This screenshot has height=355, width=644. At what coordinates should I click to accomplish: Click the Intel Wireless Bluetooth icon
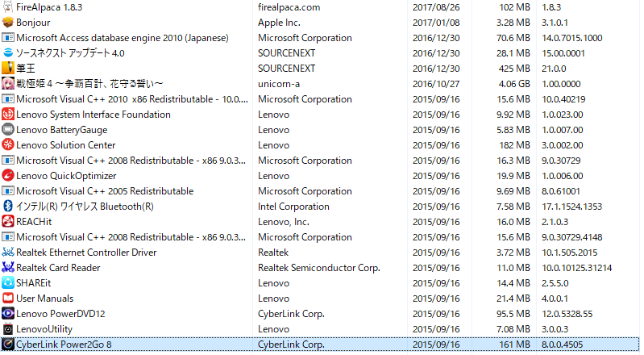(x=8, y=206)
